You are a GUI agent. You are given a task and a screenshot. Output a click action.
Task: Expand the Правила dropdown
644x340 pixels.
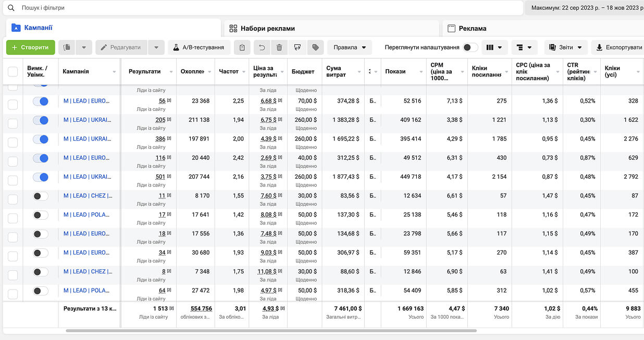[x=350, y=47]
